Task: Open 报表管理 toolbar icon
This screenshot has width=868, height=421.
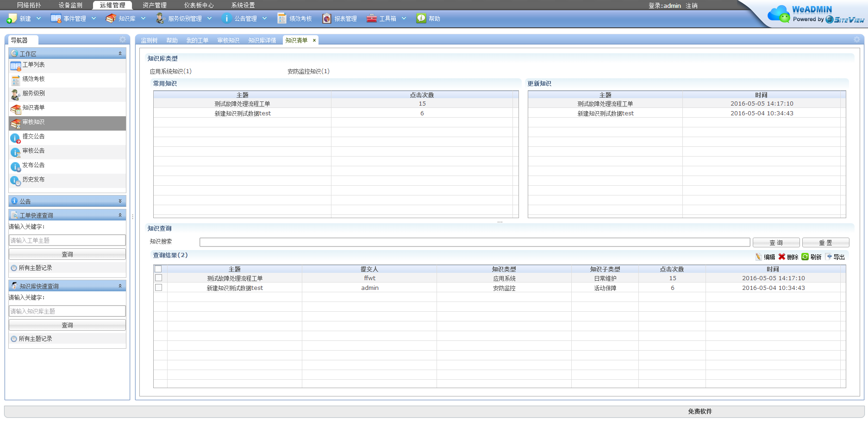Action: coord(327,19)
